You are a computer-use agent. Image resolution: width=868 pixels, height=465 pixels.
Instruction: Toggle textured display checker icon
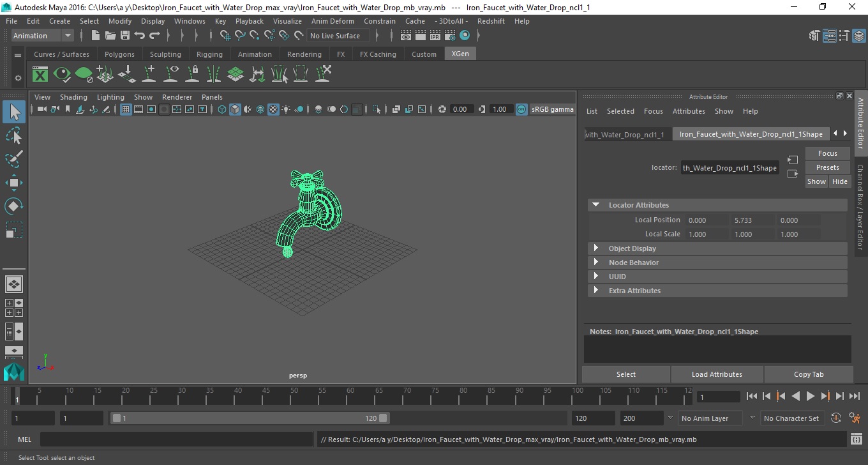[x=273, y=110]
